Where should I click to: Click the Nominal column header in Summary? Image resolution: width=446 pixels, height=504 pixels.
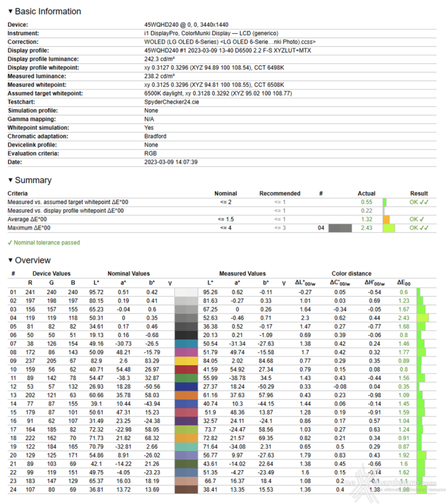pyautogui.click(x=226, y=194)
